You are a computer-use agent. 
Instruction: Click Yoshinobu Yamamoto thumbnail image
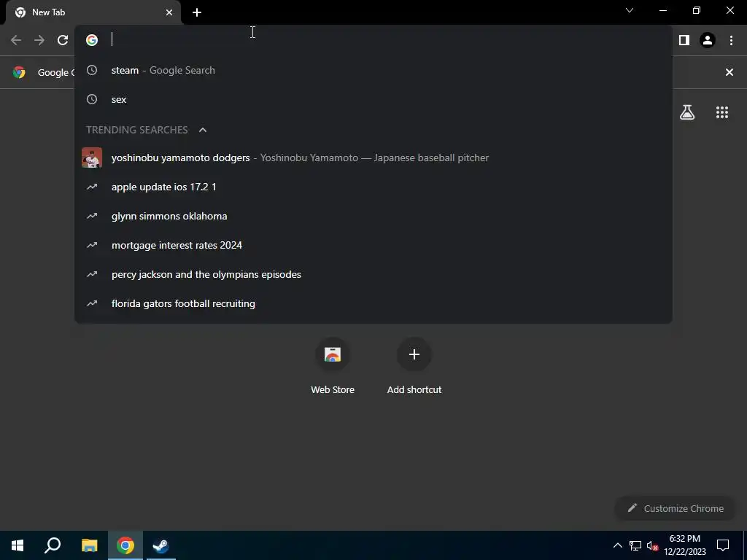[92, 157]
